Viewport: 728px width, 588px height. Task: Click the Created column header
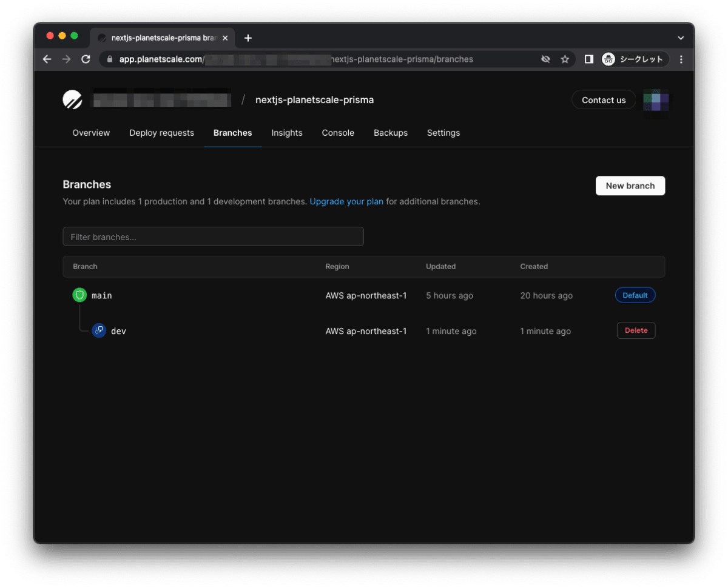tap(534, 267)
